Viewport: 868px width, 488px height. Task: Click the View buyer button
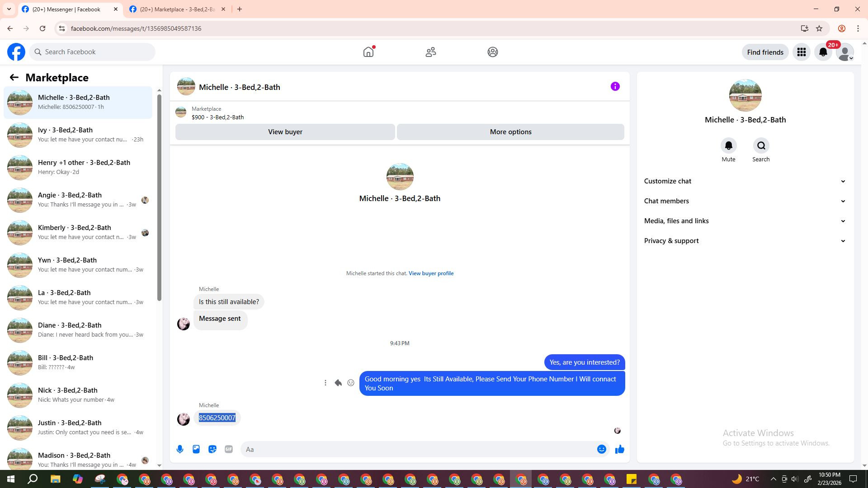tap(285, 132)
